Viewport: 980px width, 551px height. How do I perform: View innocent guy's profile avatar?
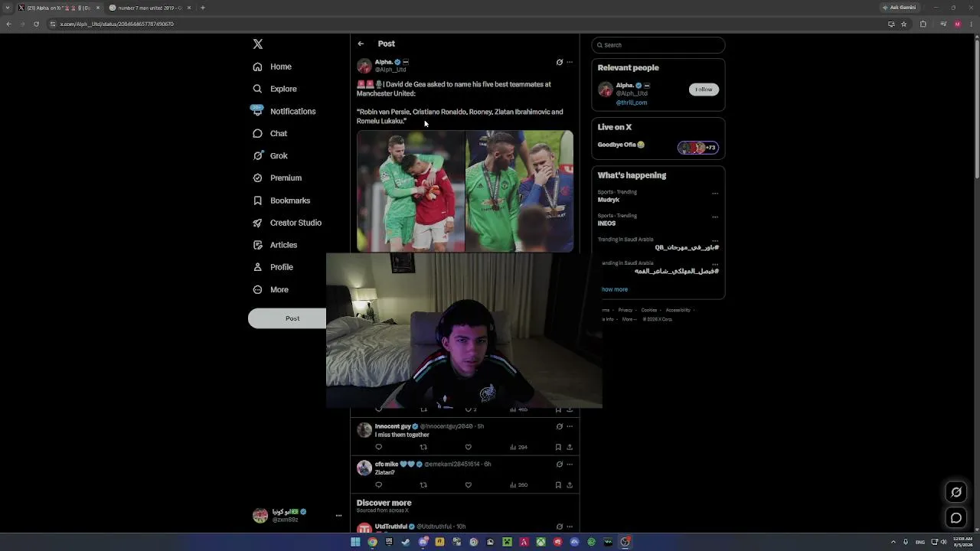tap(364, 430)
